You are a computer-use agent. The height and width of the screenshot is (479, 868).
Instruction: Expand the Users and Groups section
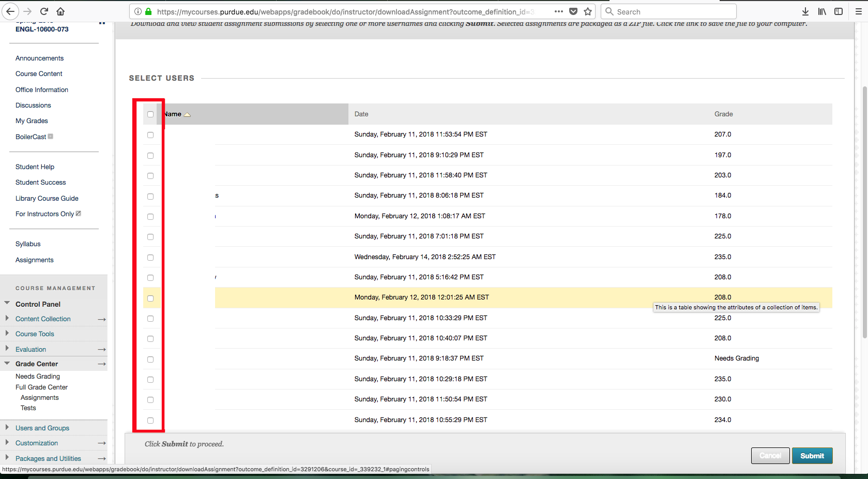pyautogui.click(x=7, y=428)
